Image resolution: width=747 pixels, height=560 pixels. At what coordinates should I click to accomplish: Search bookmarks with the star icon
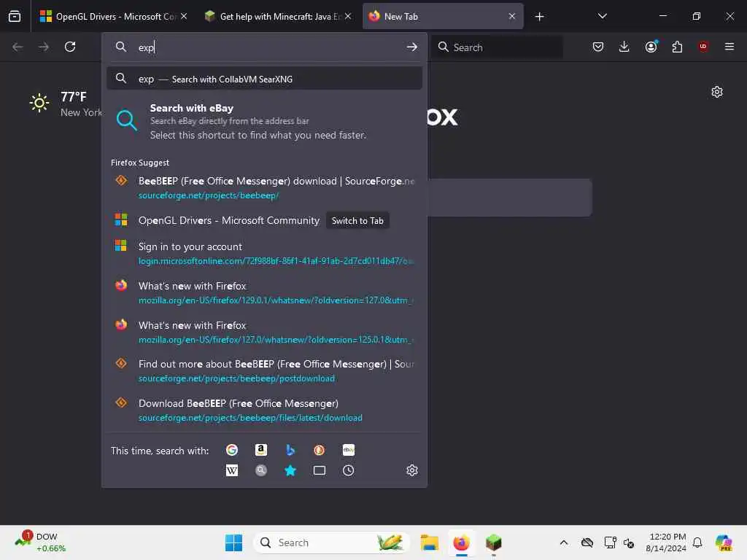290,470
